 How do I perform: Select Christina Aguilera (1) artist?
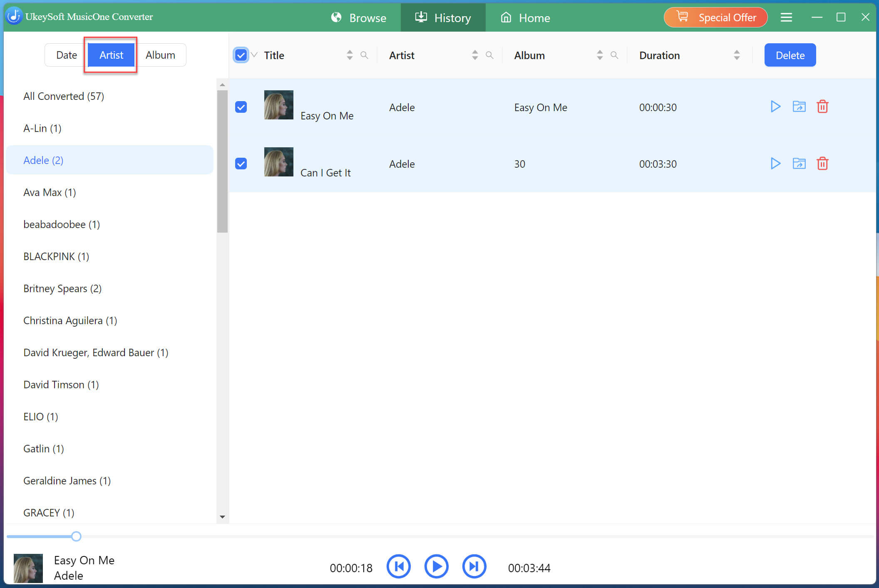[x=109, y=320]
